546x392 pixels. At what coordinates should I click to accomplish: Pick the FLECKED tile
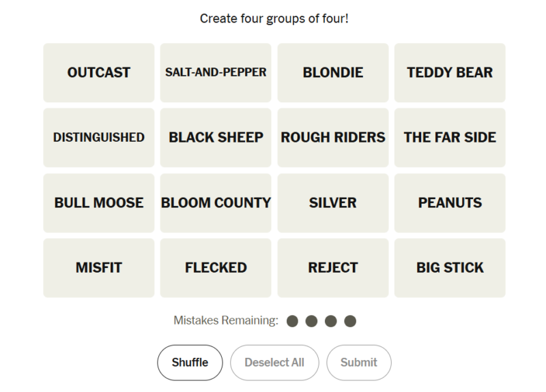point(216,267)
